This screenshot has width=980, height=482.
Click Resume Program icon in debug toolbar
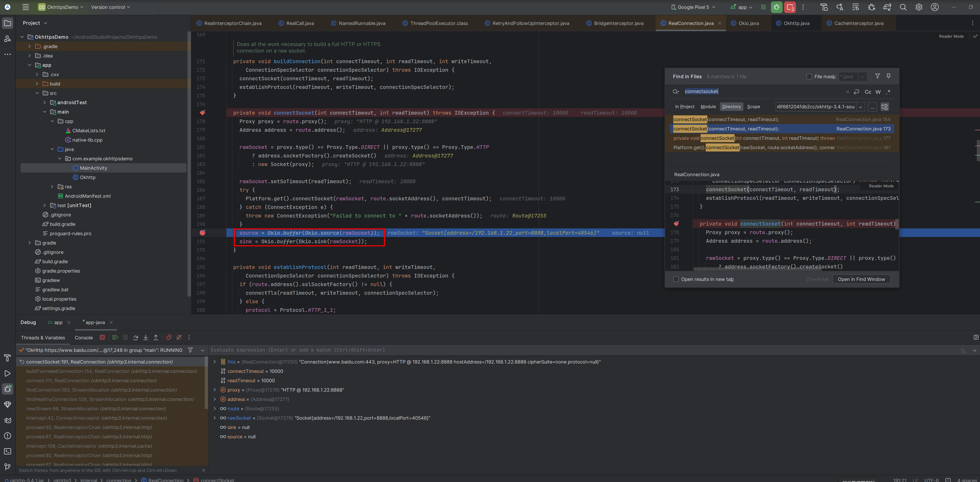coord(115,337)
